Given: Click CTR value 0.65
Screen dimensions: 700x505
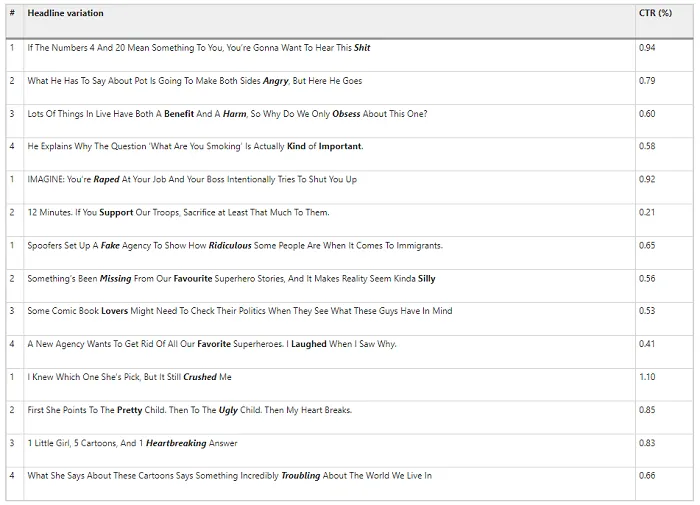Looking at the screenshot, I should 647,246.
